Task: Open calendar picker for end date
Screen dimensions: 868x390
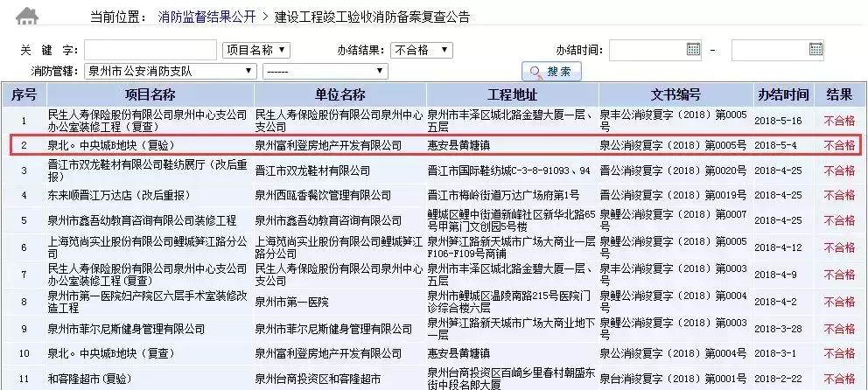Action: pos(815,49)
